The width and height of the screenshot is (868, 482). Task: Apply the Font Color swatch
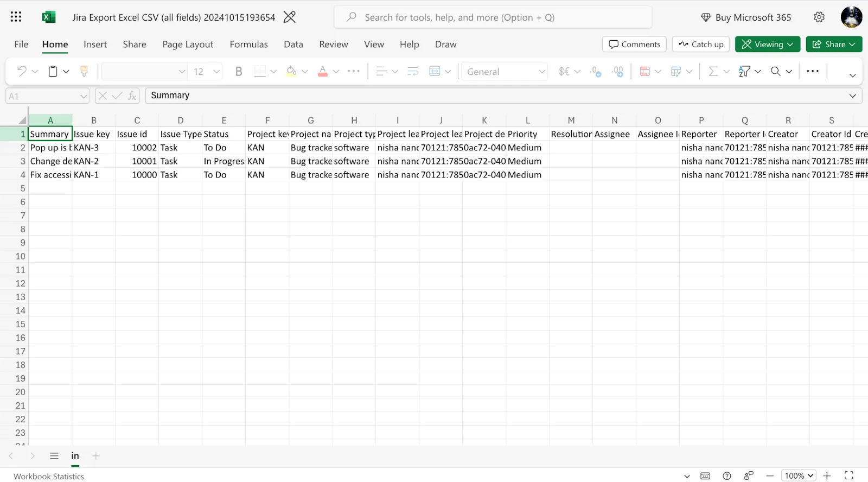pyautogui.click(x=323, y=71)
